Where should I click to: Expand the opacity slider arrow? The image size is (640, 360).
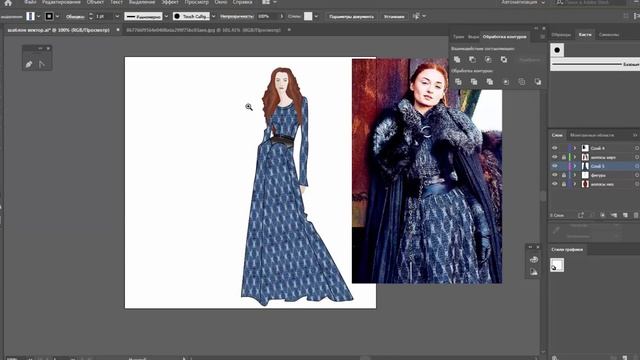tap(281, 16)
